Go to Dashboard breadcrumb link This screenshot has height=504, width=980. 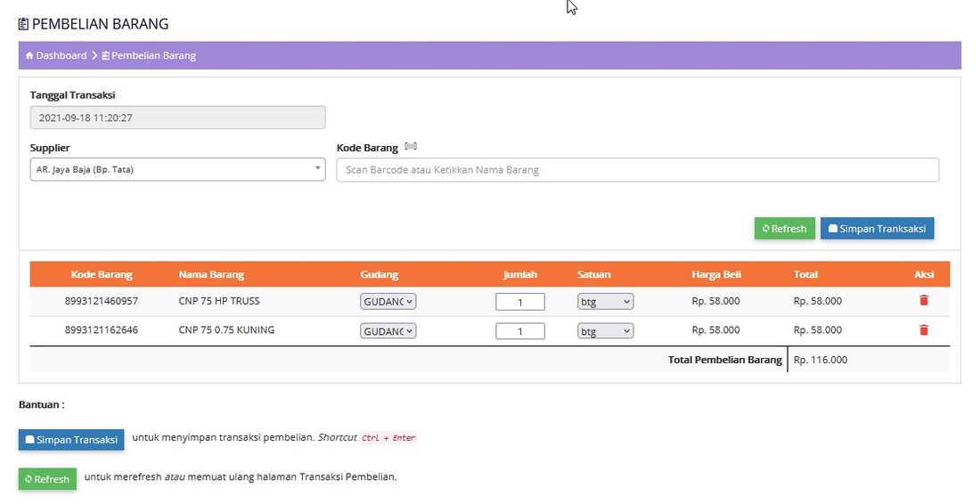(x=61, y=55)
